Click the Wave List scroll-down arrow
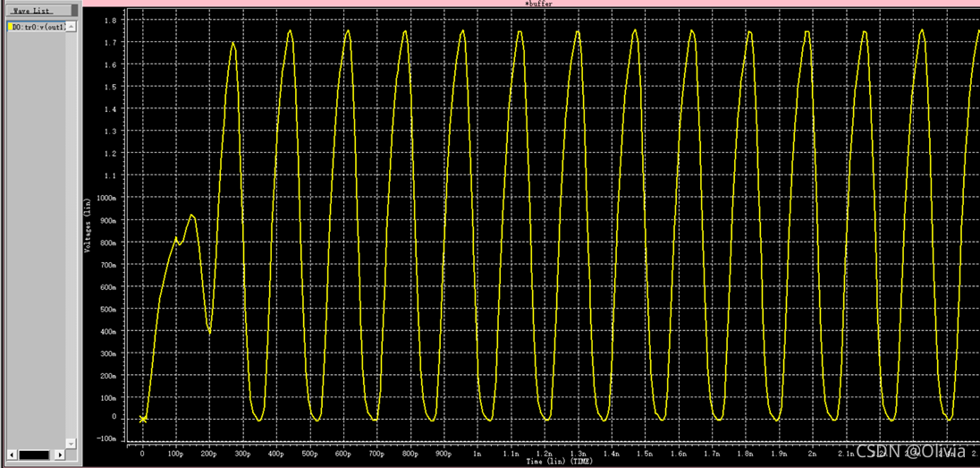 coord(71,443)
